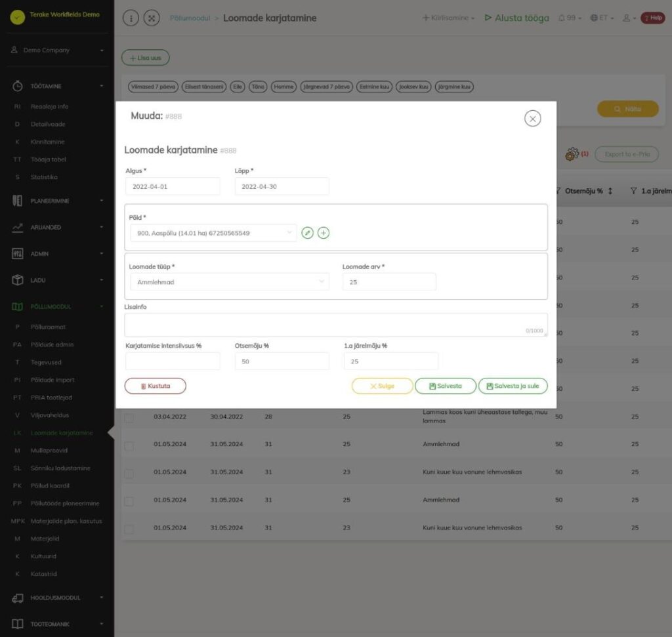
Task: Click the Alusta tööga start button
Action: click(x=516, y=18)
